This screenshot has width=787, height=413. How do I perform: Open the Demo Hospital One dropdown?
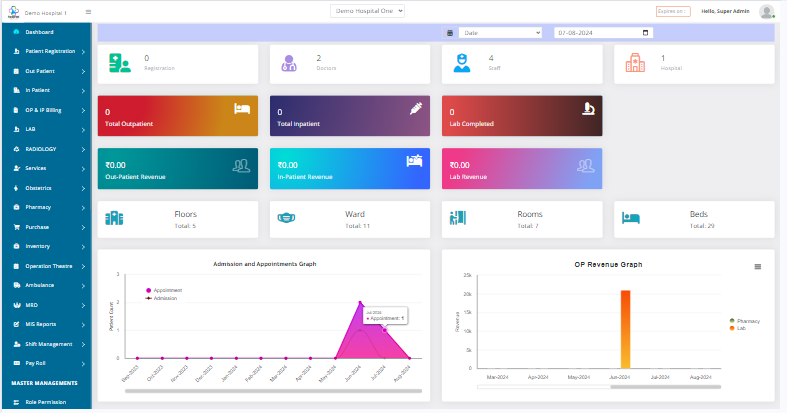pos(367,10)
